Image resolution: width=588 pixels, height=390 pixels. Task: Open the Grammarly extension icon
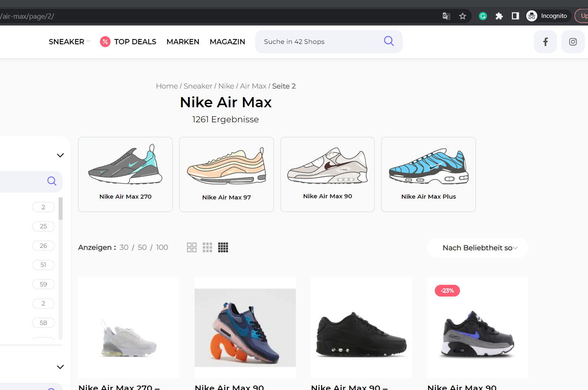(483, 16)
